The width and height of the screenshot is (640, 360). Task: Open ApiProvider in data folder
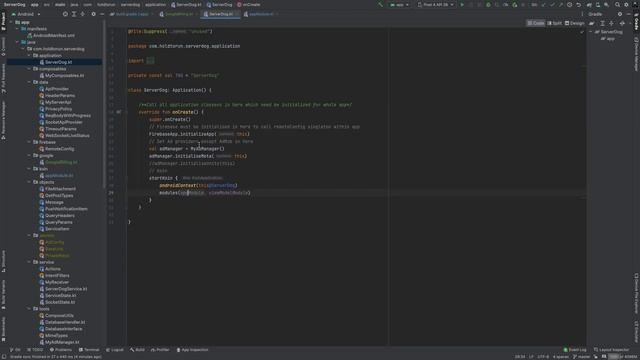pos(57,89)
